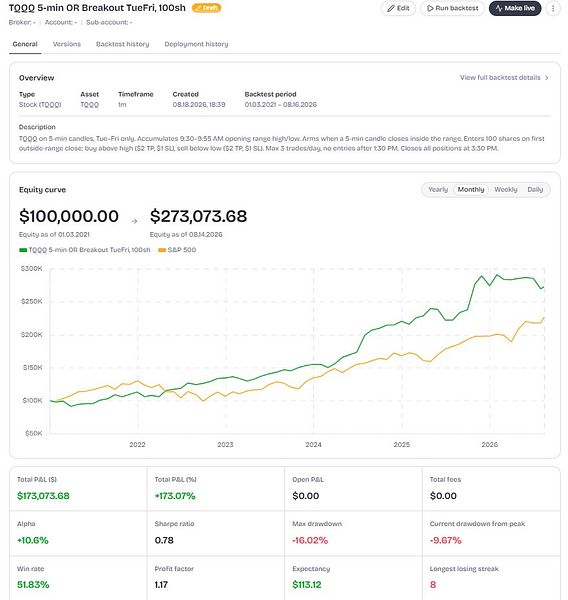
Task: Click the $300K label on chart axis
Action: coord(31,269)
